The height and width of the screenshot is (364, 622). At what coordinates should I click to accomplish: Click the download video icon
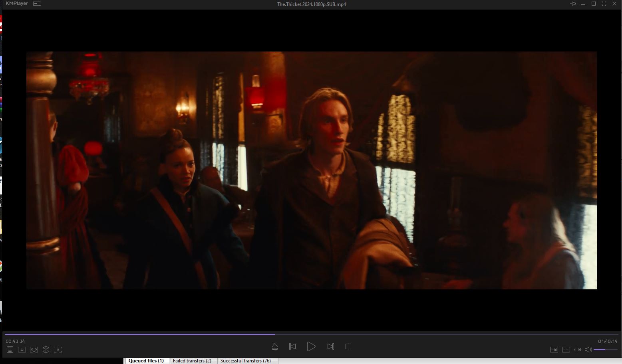[x=22, y=350]
